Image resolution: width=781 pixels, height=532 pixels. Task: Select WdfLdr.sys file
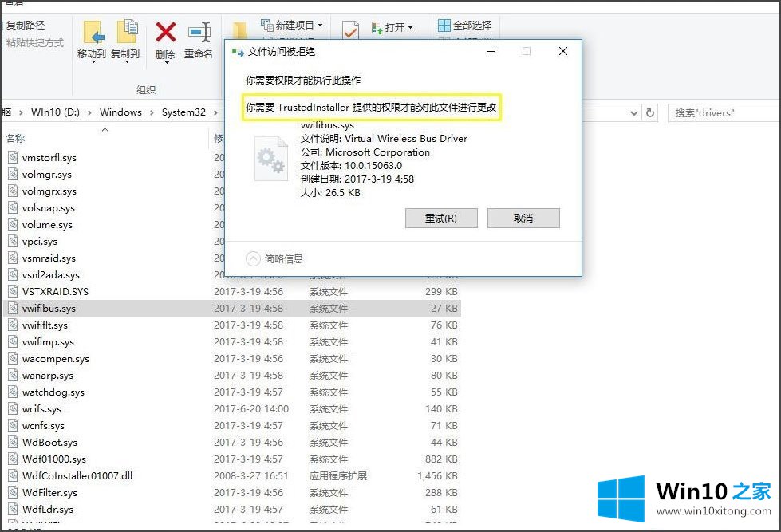click(48, 509)
